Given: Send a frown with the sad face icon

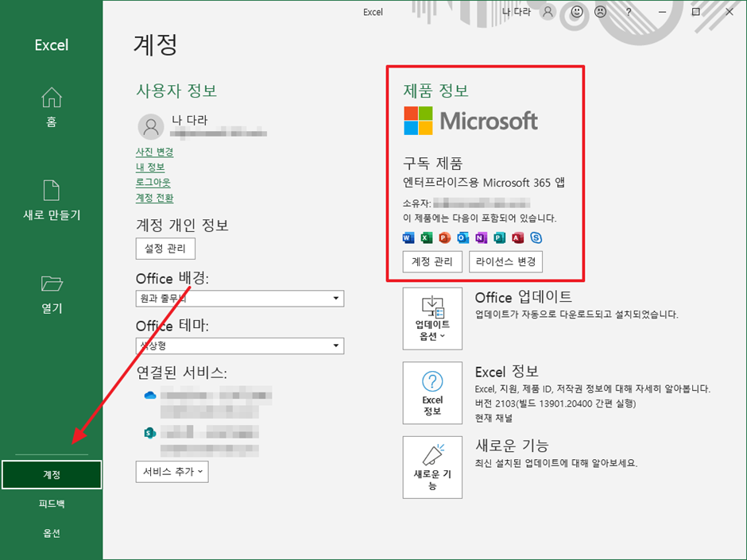Looking at the screenshot, I should pos(601,12).
